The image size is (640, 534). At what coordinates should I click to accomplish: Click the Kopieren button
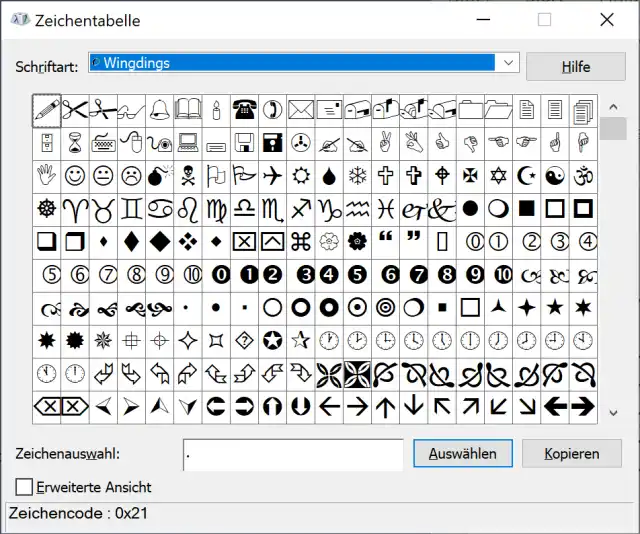572,453
